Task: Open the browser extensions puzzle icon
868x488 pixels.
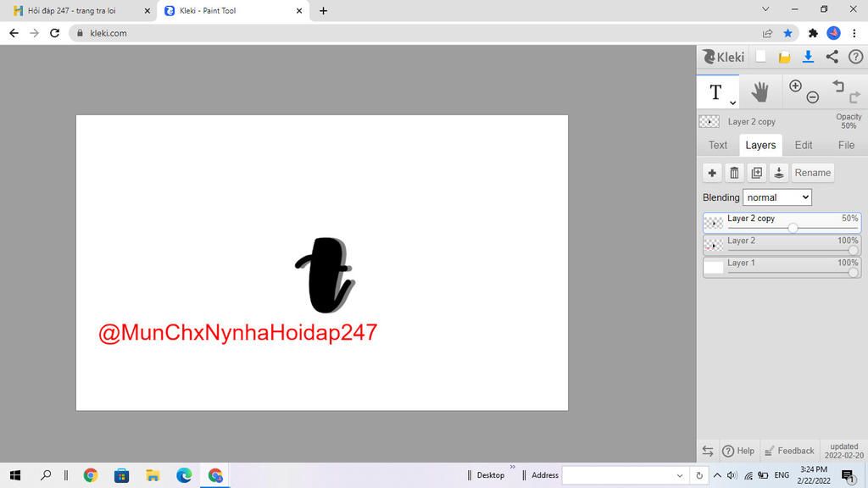Action: click(813, 33)
